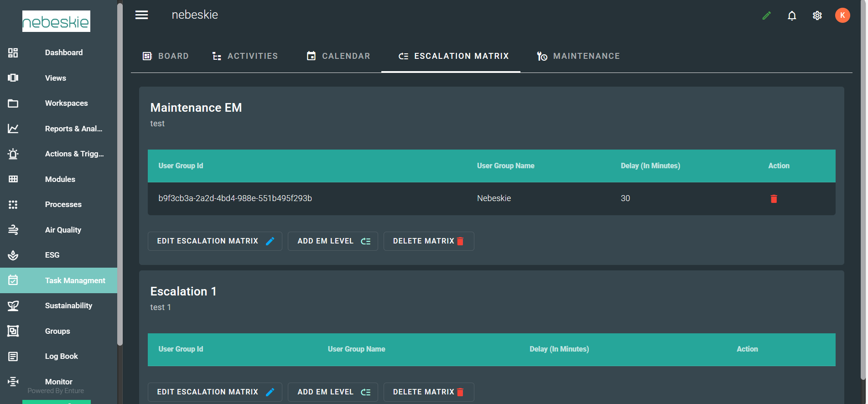
Task: Toggle the hamburger menu icon
Action: click(x=141, y=15)
